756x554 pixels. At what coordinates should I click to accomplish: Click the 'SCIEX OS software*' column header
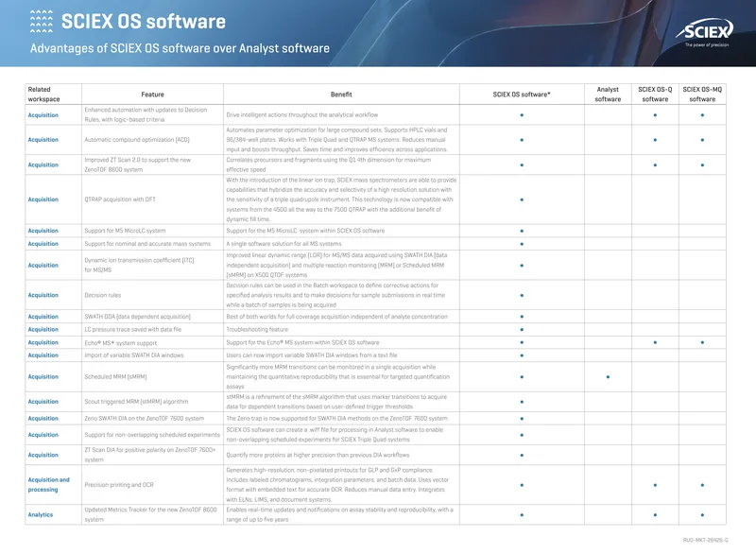pyautogui.click(x=522, y=95)
